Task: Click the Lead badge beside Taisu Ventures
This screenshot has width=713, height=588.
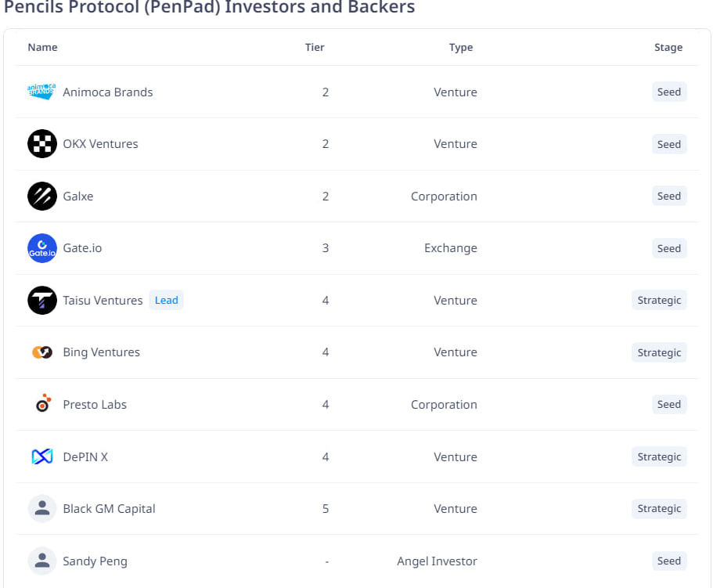Action: click(x=166, y=300)
